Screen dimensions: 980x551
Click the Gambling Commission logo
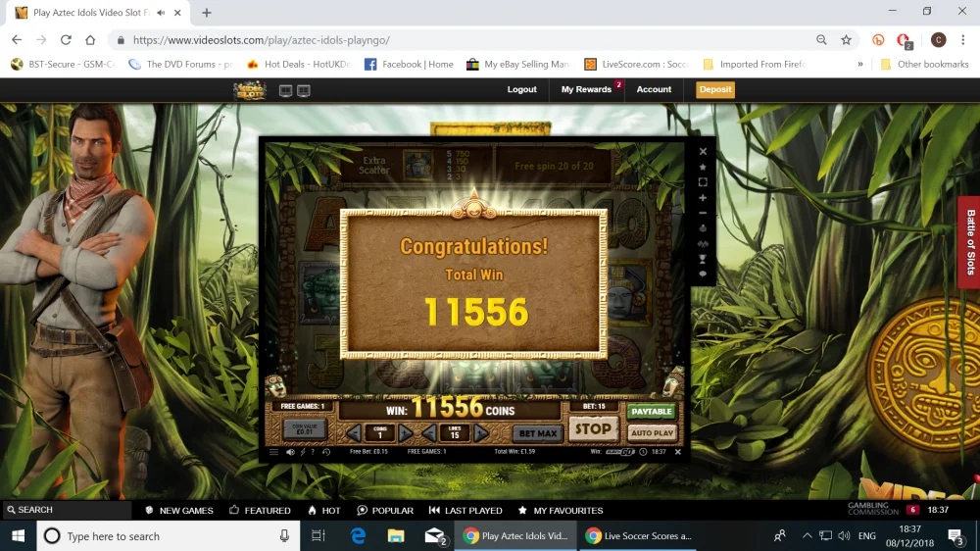click(873, 509)
